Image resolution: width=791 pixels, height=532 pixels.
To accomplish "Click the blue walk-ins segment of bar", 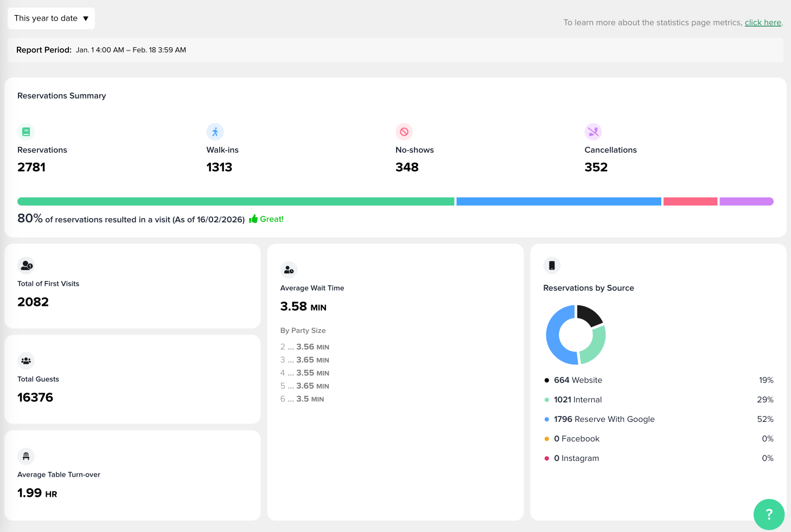I will [x=559, y=202].
